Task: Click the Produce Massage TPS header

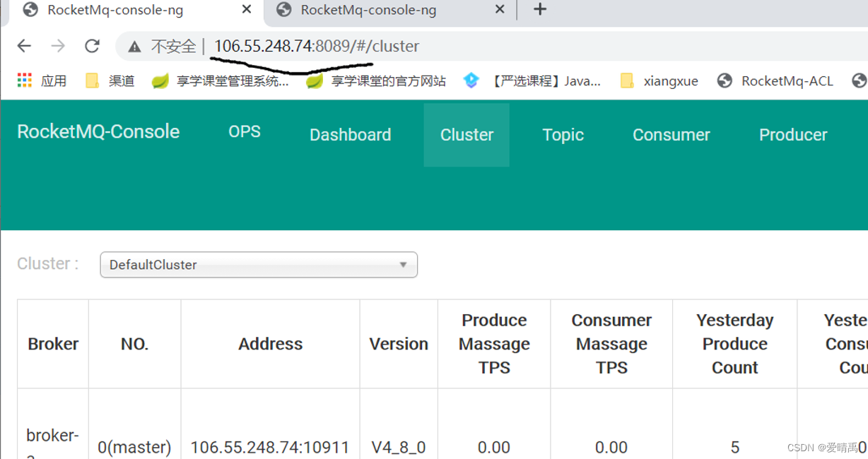Action: point(494,344)
